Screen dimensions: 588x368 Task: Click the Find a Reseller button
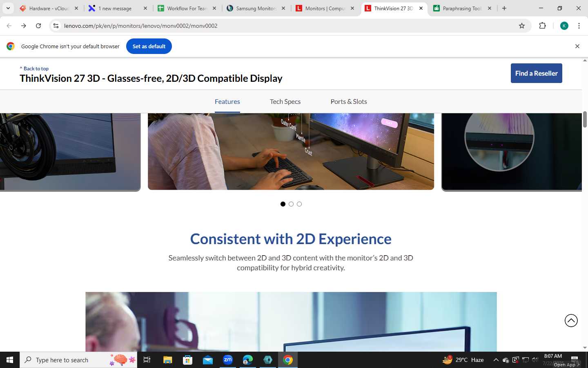click(x=536, y=73)
